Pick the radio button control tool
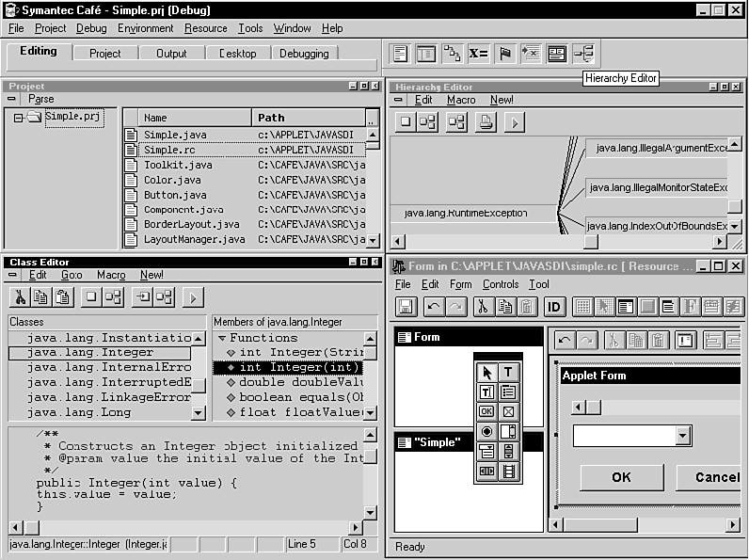 486,431
